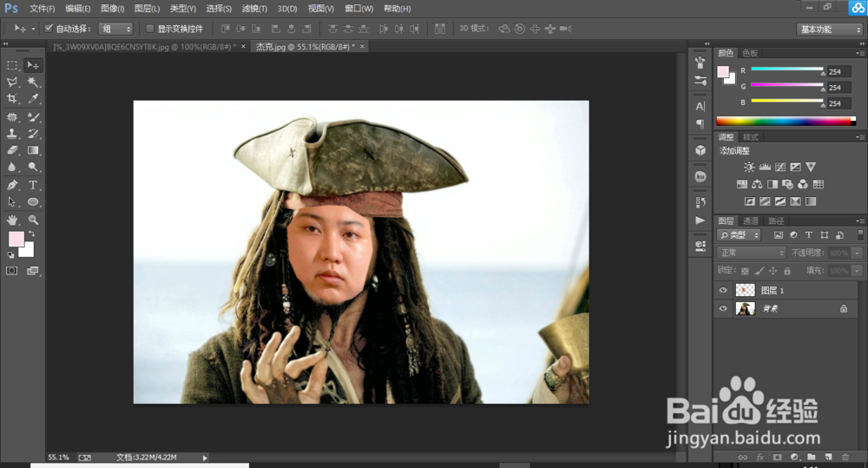Hide 背景 layer visibility eye

[x=723, y=308]
